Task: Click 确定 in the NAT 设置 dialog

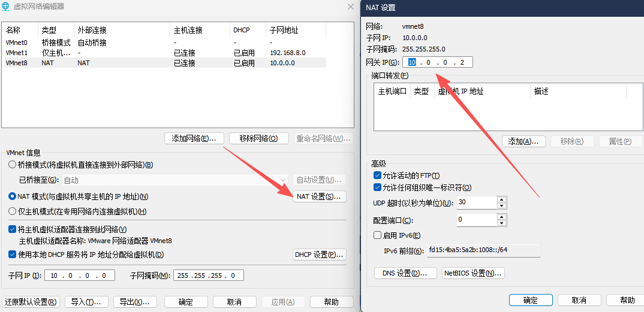Action: click(x=531, y=300)
